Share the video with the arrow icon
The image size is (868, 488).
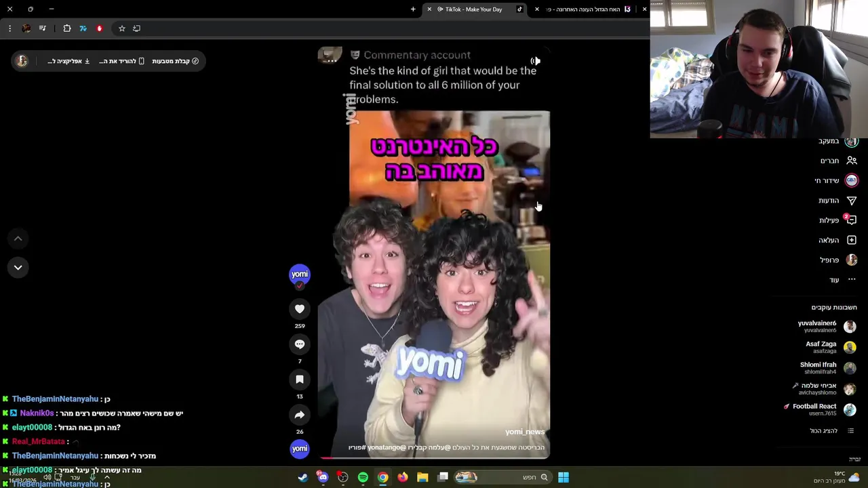click(x=300, y=415)
